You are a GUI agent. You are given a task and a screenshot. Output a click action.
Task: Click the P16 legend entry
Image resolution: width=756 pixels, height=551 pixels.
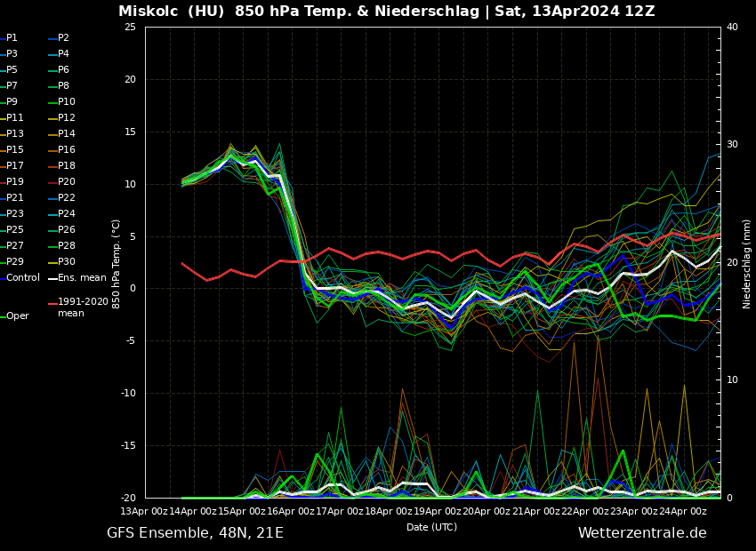(x=66, y=150)
